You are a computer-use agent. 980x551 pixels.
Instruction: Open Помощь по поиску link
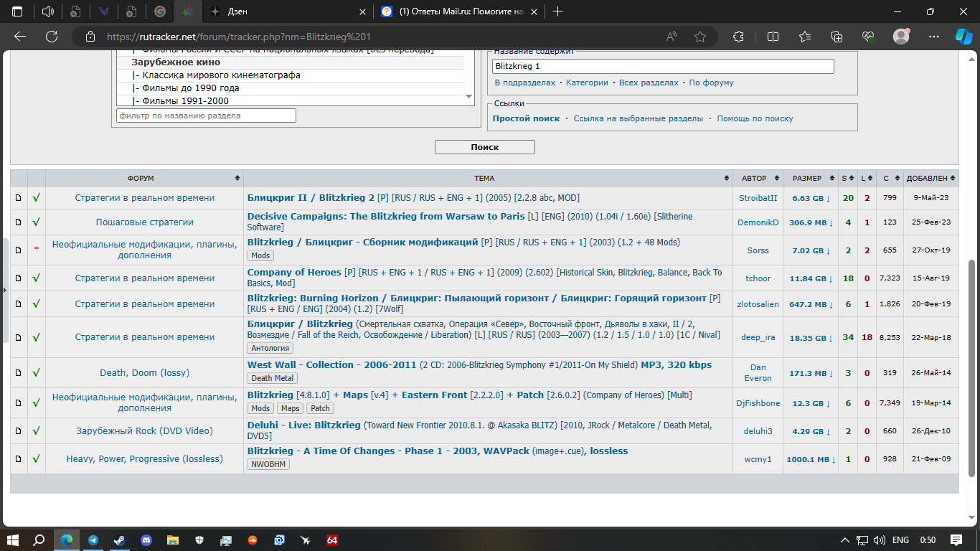(755, 118)
